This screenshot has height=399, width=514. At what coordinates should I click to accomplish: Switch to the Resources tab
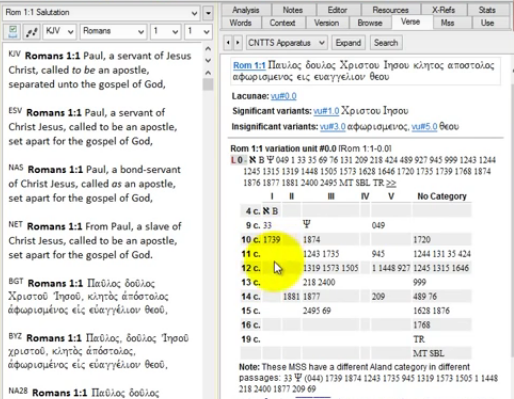(390, 10)
